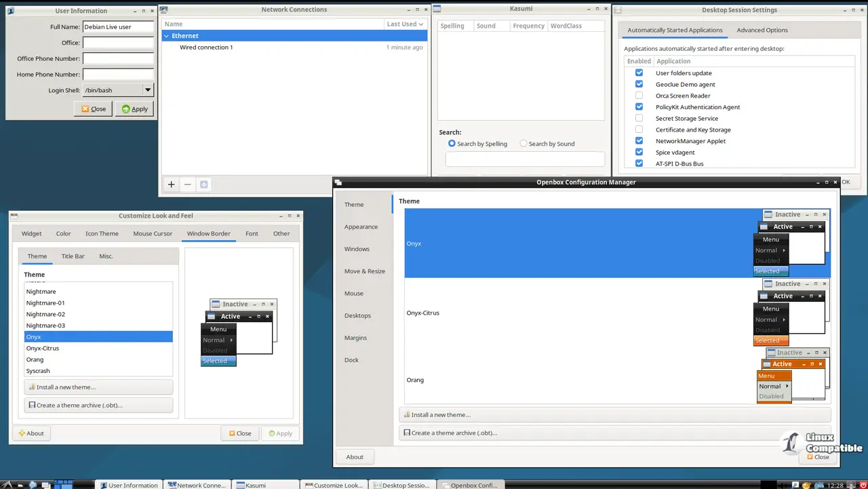Open the Last Used sort dropdown

pyautogui.click(x=405, y=23)
